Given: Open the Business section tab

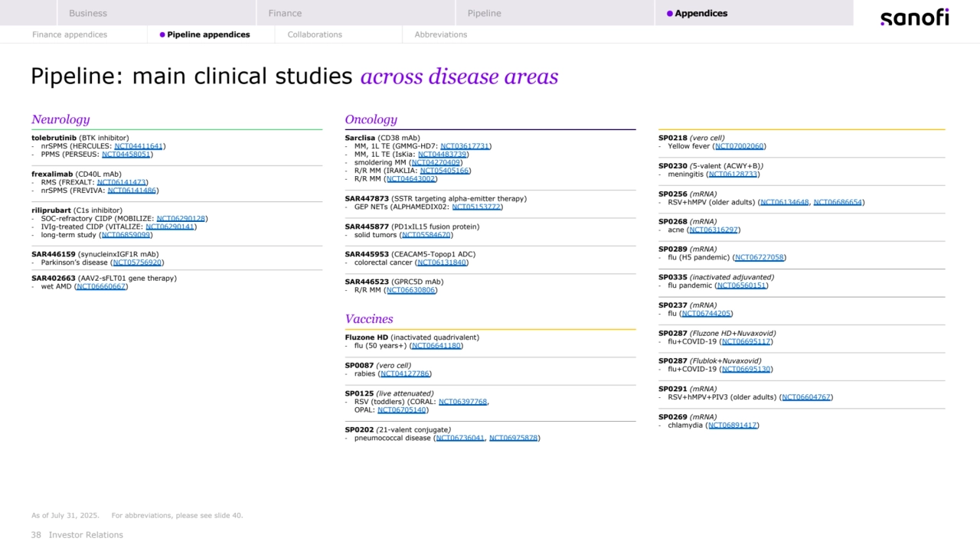Looking at the screenshot, I should coord(156,13).
